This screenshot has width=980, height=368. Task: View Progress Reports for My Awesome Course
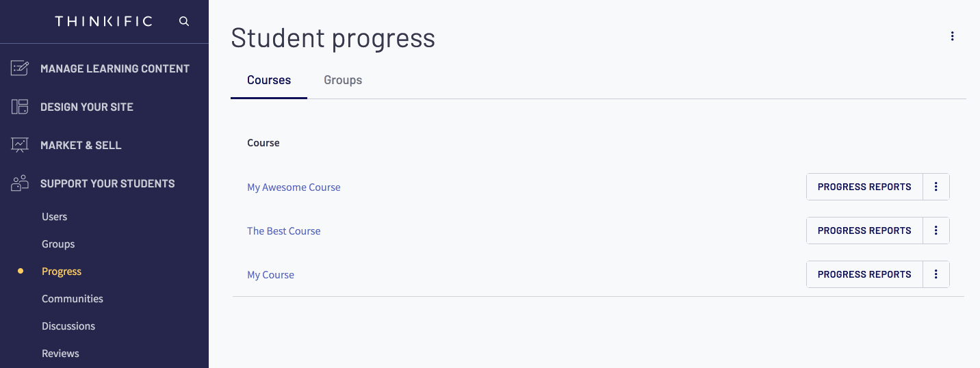pos(864,187)
